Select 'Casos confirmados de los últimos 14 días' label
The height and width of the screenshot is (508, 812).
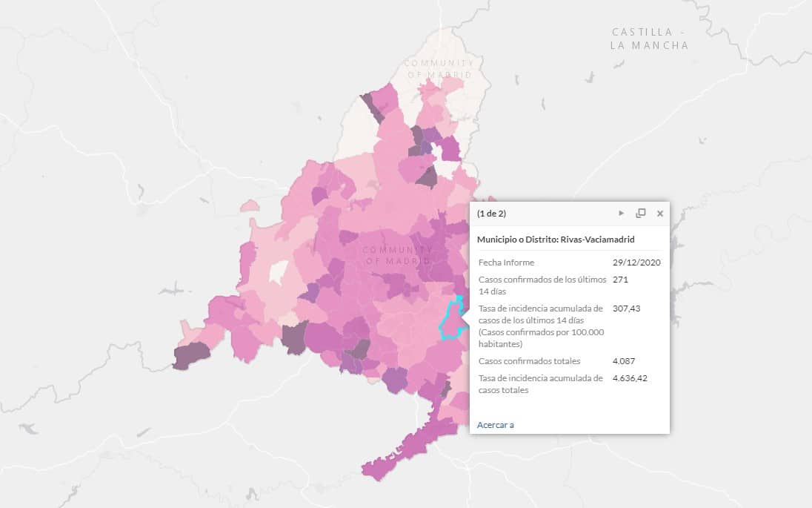pyautogui.click(x=542, y=285)
